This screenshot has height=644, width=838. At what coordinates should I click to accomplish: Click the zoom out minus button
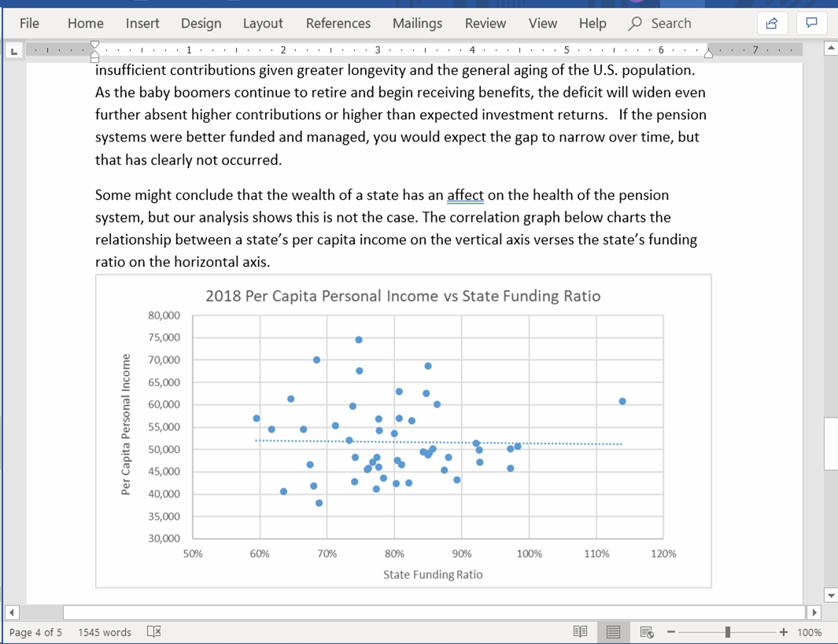[x=671, y=631]
